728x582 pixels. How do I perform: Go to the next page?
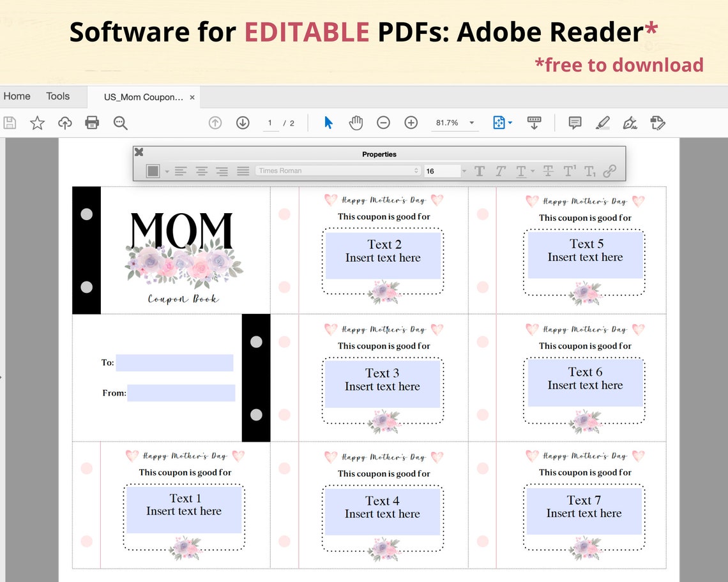click(x=243, y=123)
